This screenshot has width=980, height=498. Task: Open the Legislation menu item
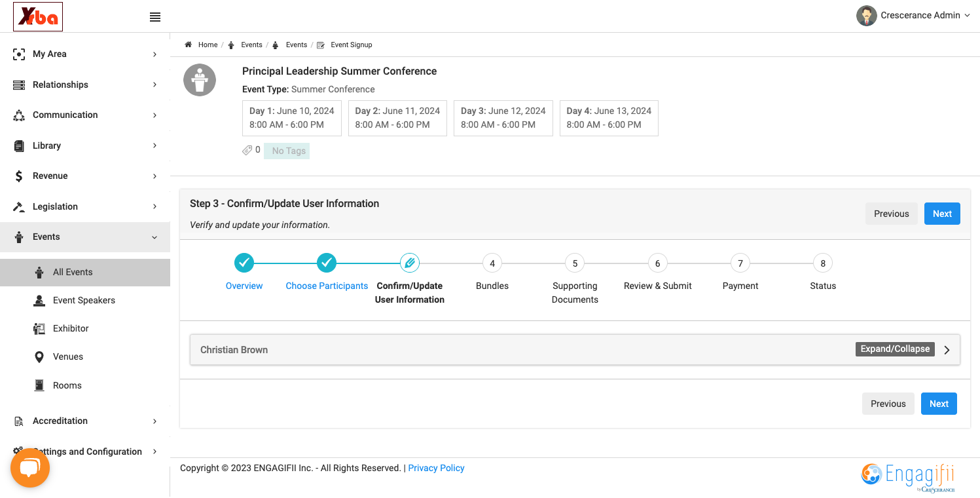[85, 206]
